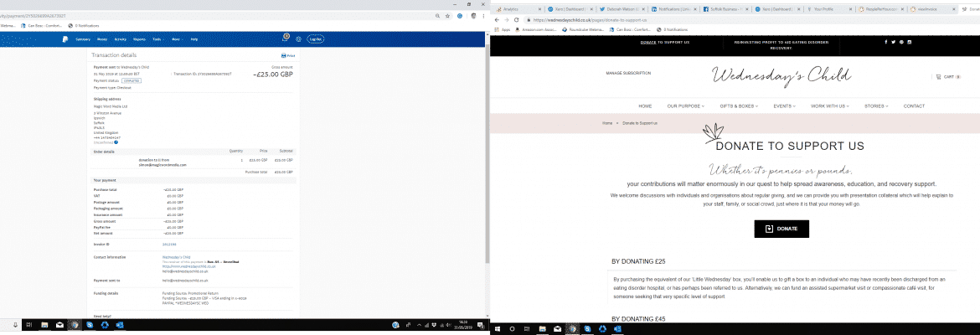Show hidden system tray icons
The width and height of the screenshot is (980, 335).
[420, 325]
